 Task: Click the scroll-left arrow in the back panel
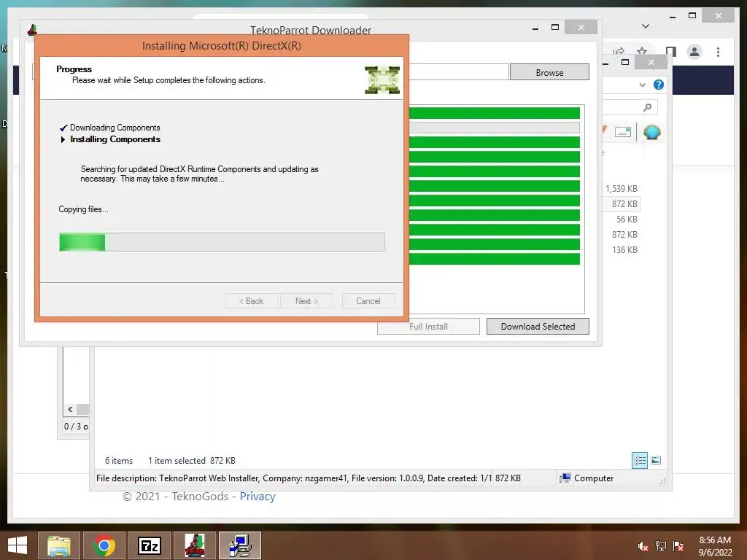70,409
